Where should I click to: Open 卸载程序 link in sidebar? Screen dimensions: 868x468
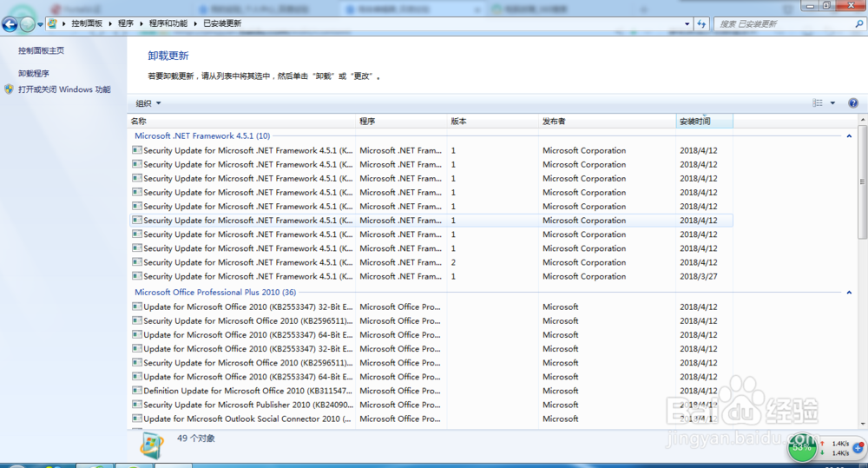coord(33,73)
